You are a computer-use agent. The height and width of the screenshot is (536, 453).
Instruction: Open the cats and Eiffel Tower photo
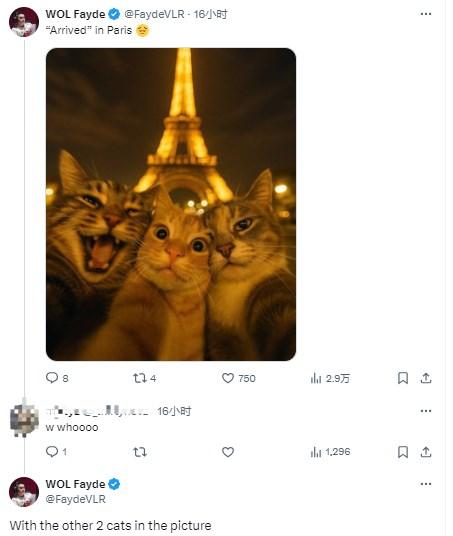tap(171, 204)
